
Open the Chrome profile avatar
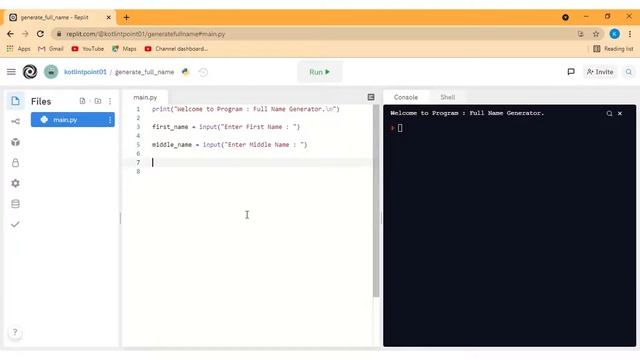coord(615,34)
